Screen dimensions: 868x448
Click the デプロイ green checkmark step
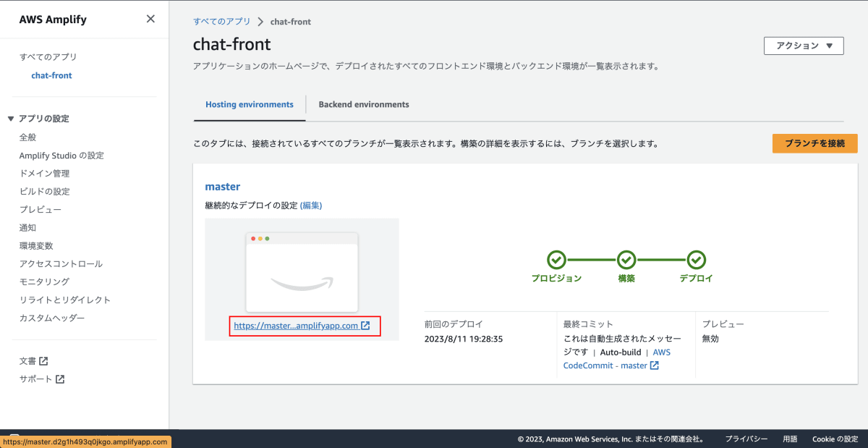696,259
